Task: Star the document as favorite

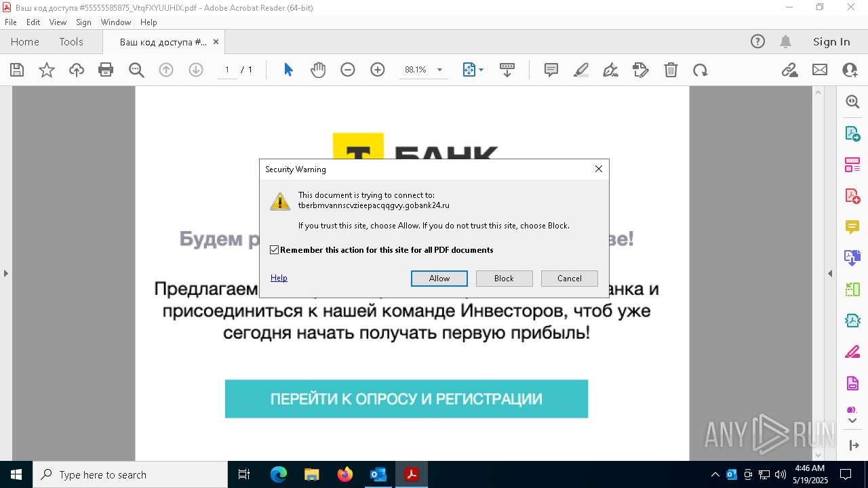Action: [47, 70]
